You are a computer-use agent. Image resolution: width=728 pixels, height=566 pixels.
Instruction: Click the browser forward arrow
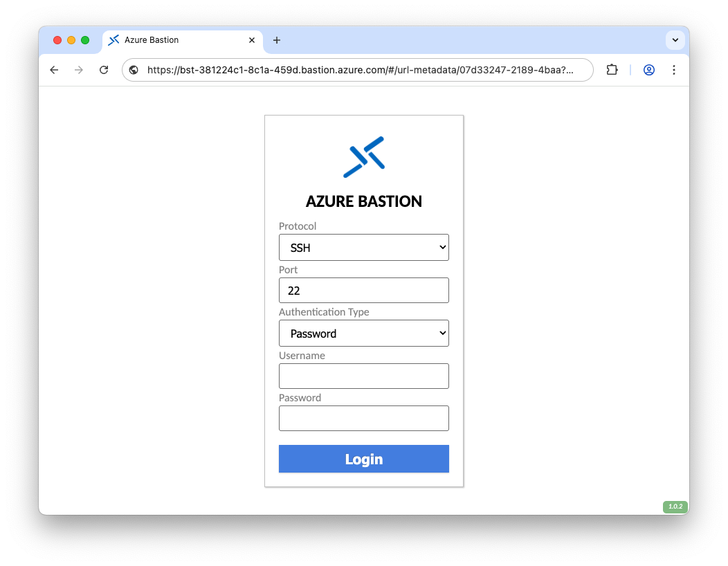pos(79,70)
